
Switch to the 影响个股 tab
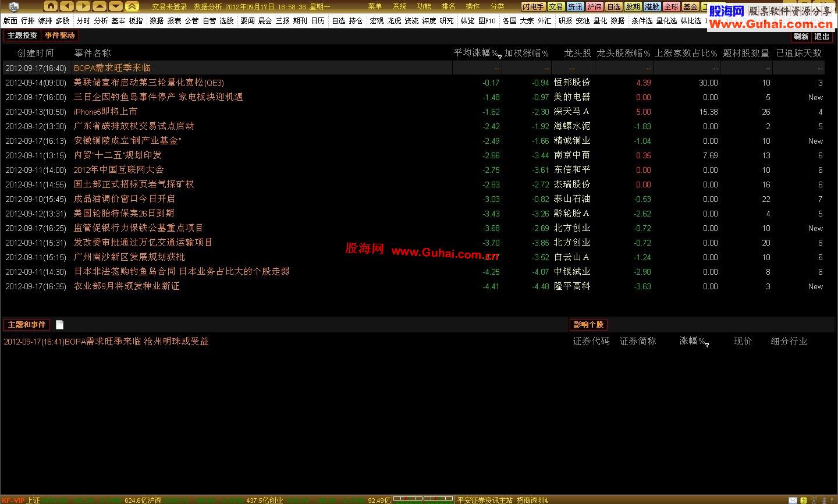[x=588, y=325]
